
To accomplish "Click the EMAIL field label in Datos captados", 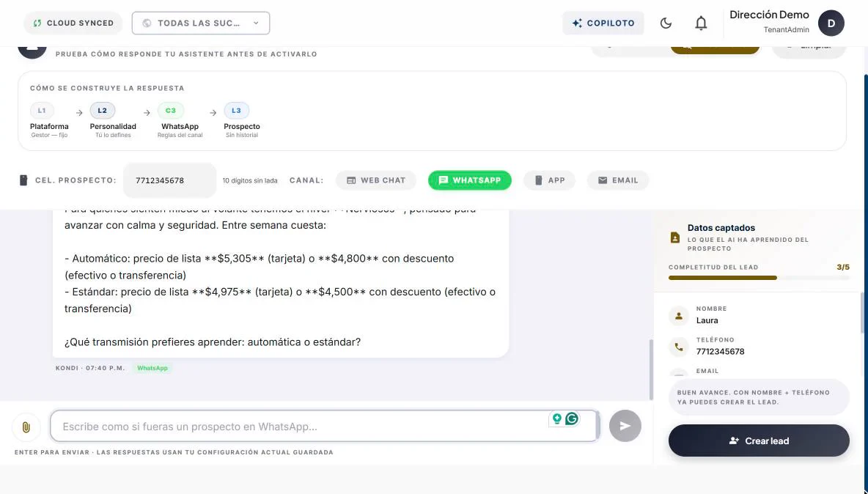I will (x=707, y=371).
